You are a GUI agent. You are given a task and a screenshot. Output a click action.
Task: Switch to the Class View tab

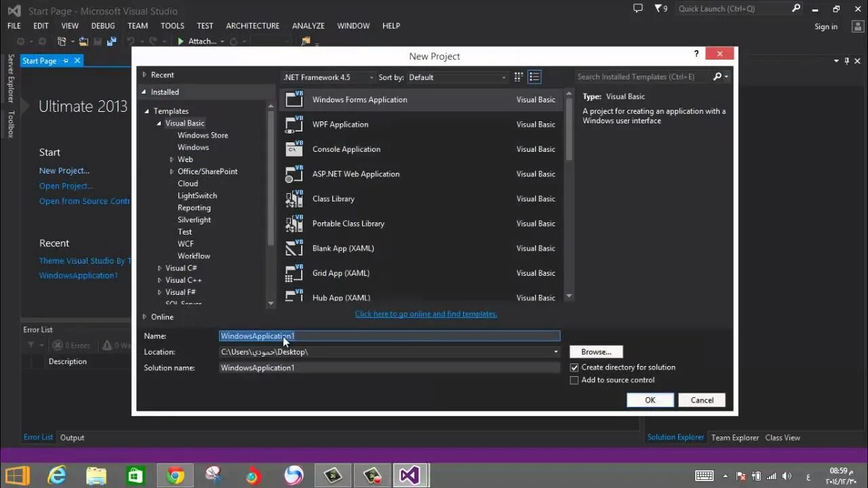783,437
